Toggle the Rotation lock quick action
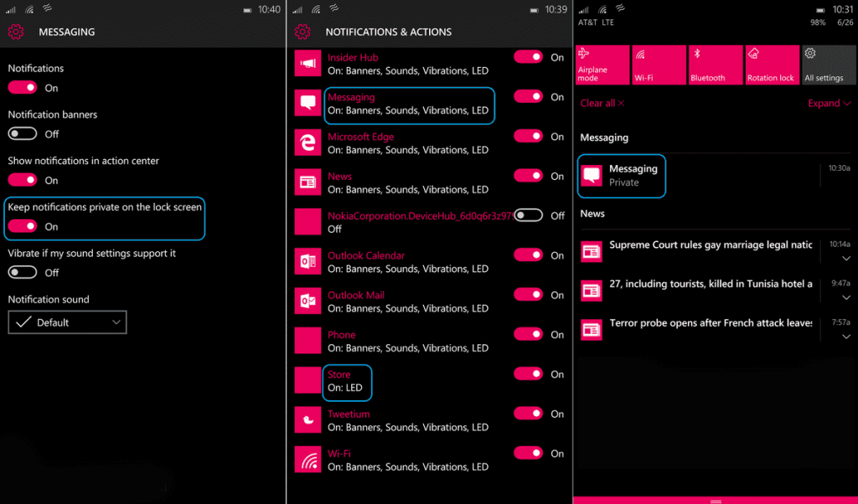 click(772, 65)
